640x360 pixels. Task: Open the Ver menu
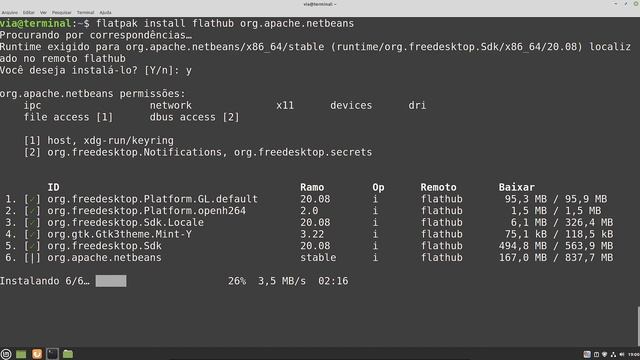[x=43, y=13]
